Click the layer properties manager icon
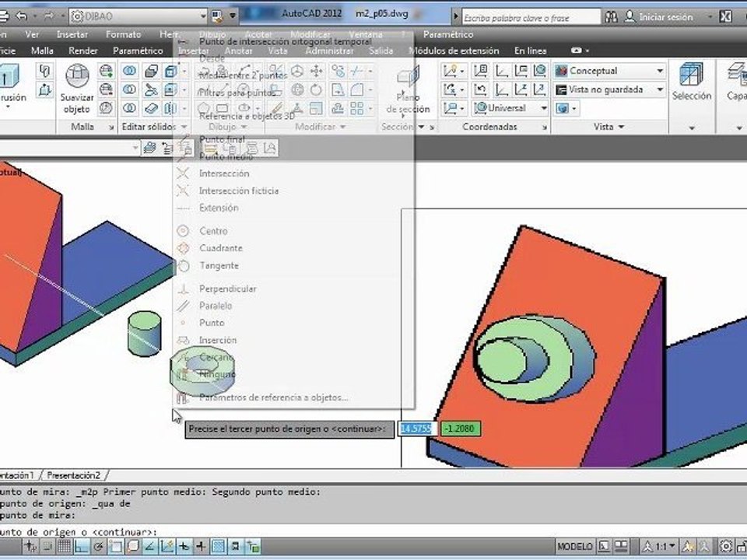The width and height of the screenshot is (747, 560). [149, 148]
